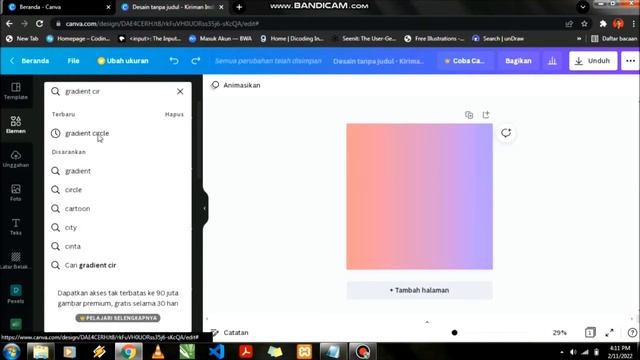The width and height of the screenshot is (640, 360).
Task: Open VLC media player from taskbar
Action: (158, 351)
